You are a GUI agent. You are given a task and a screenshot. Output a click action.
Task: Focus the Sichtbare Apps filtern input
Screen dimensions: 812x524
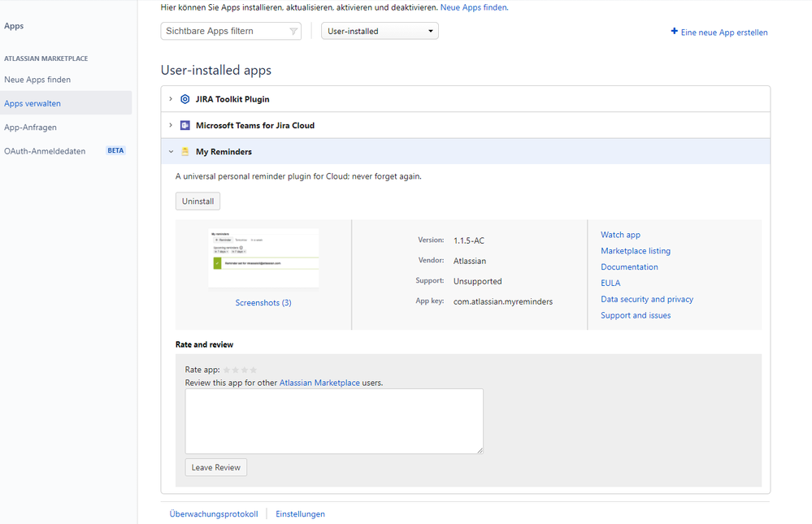pos(231,31)
